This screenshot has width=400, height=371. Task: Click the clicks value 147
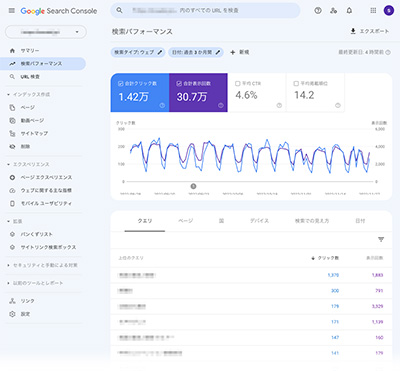click(335, 337)
